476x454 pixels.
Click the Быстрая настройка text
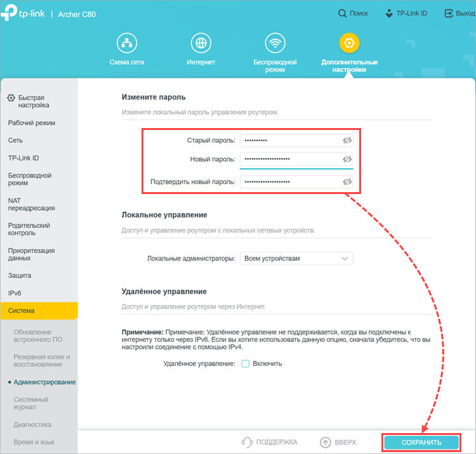point(34,101)
